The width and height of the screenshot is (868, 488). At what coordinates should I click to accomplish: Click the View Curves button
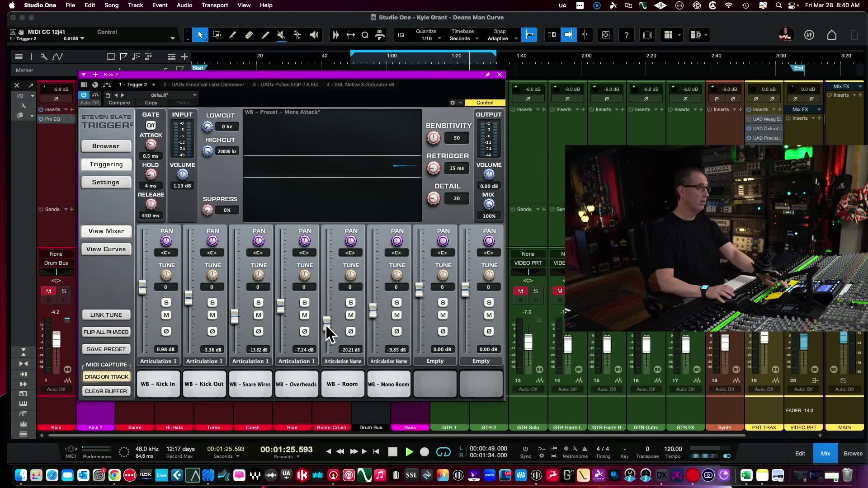[106, 249]
